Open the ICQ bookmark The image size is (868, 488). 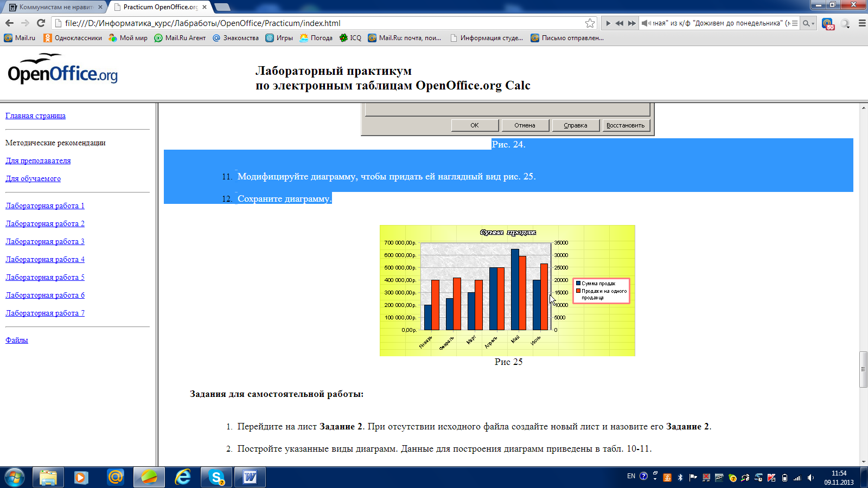tap(350, 38)
